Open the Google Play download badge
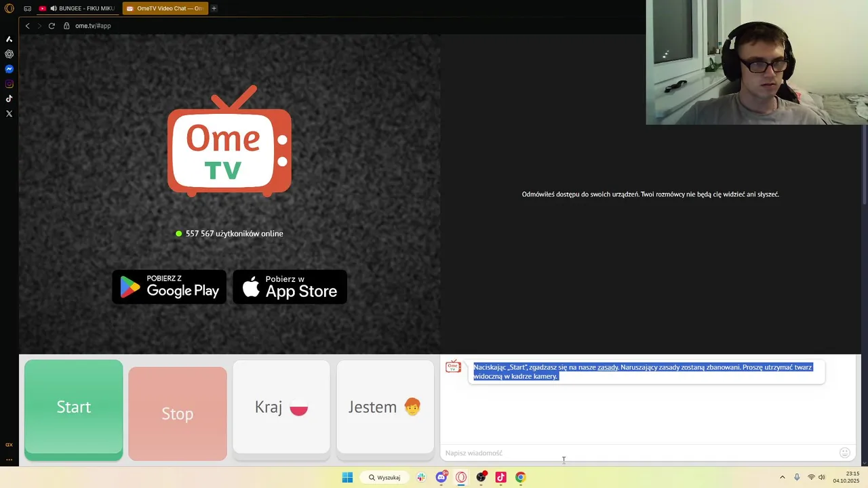Image resolution: width=868 pixels, height=488 pixels. 170,287
